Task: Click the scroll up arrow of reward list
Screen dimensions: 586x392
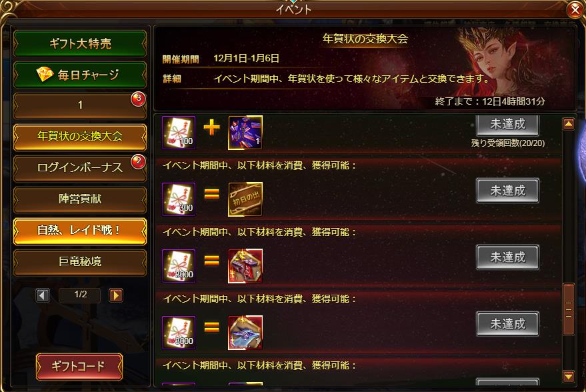Action: [569, 124]
